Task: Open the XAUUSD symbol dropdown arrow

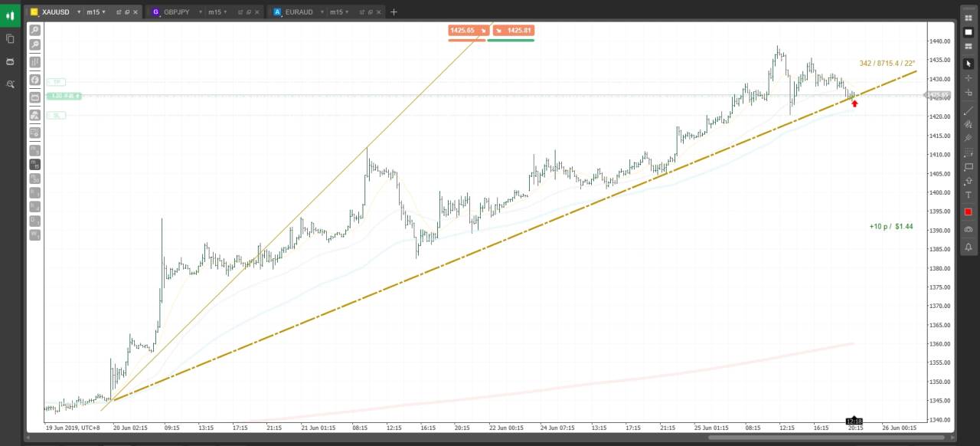Action: click(79, 12)
